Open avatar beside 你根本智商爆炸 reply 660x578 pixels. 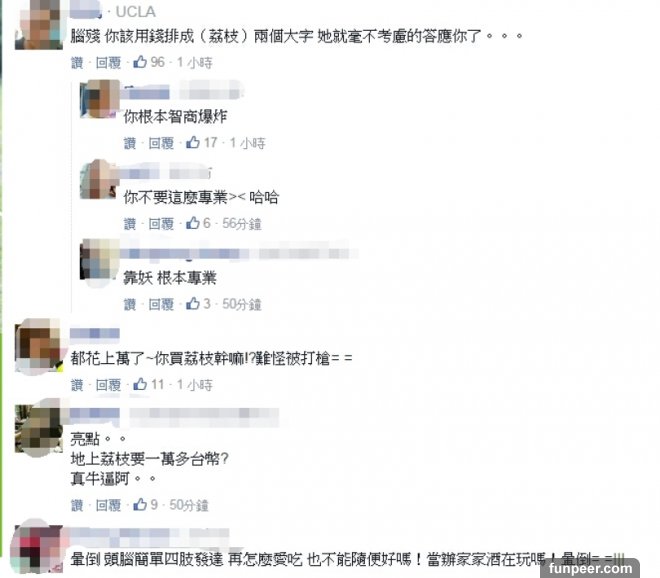click(100, 99)
